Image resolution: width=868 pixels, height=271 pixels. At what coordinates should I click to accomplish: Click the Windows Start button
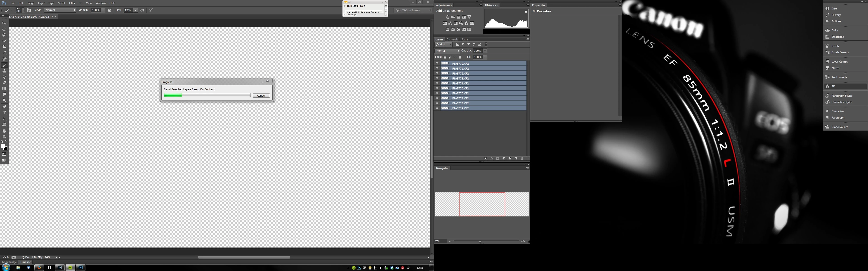[6, 268]
